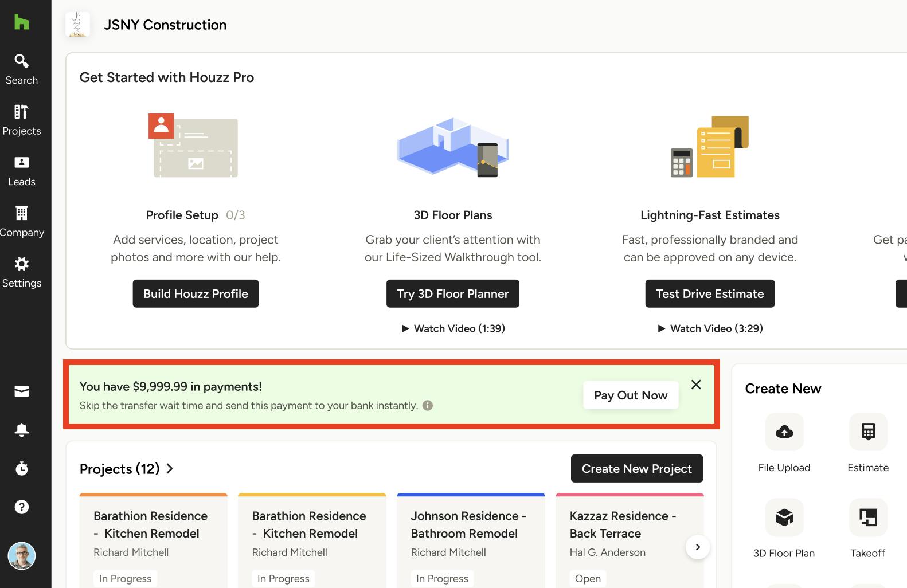
Task: Click the Lightning-Fast Estimates illustration
Action: tap(710, 147)
